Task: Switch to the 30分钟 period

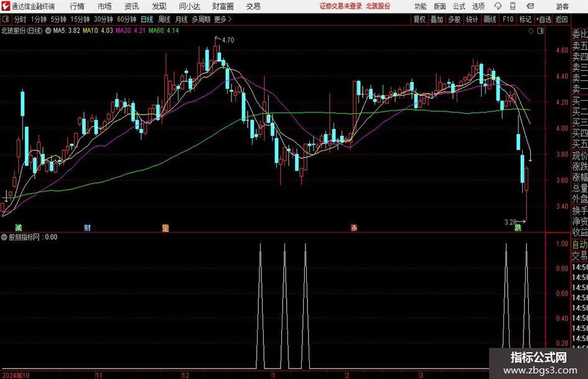Action: coord(103,19)
